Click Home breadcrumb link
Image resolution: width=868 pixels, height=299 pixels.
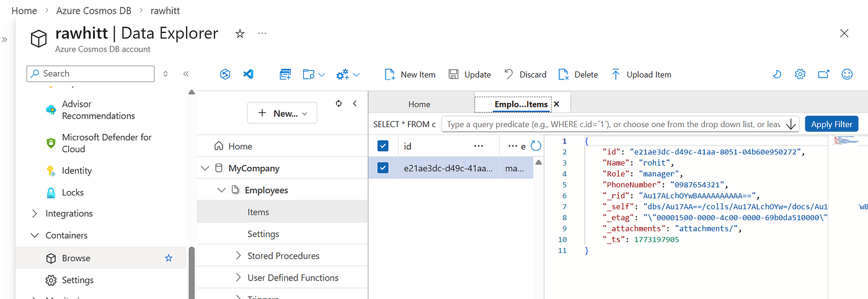click(24, 11)
